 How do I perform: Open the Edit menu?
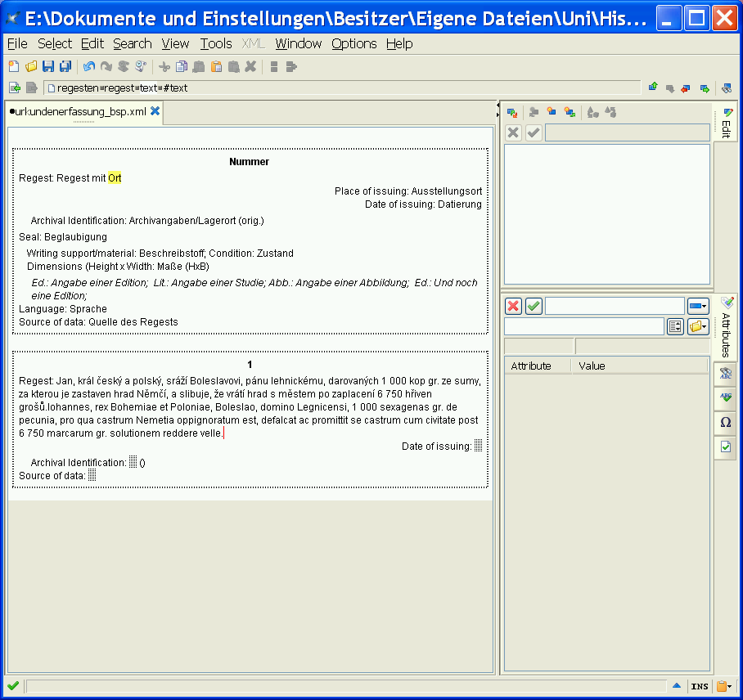pos(92,43)
